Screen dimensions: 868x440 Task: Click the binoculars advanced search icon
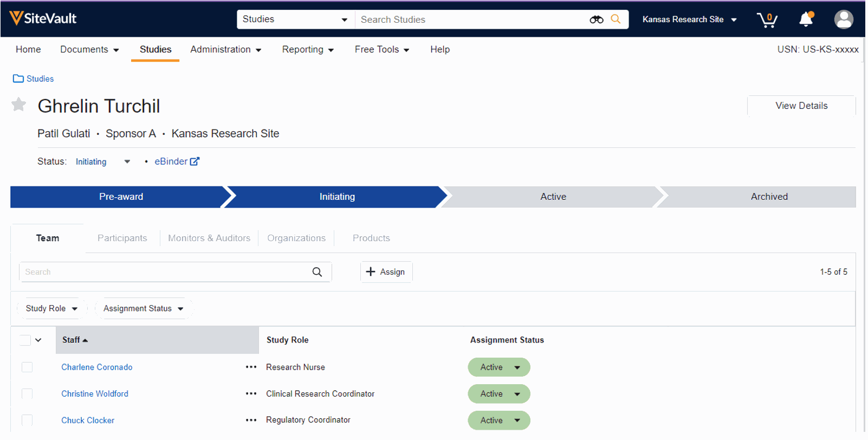pos(596,20)
